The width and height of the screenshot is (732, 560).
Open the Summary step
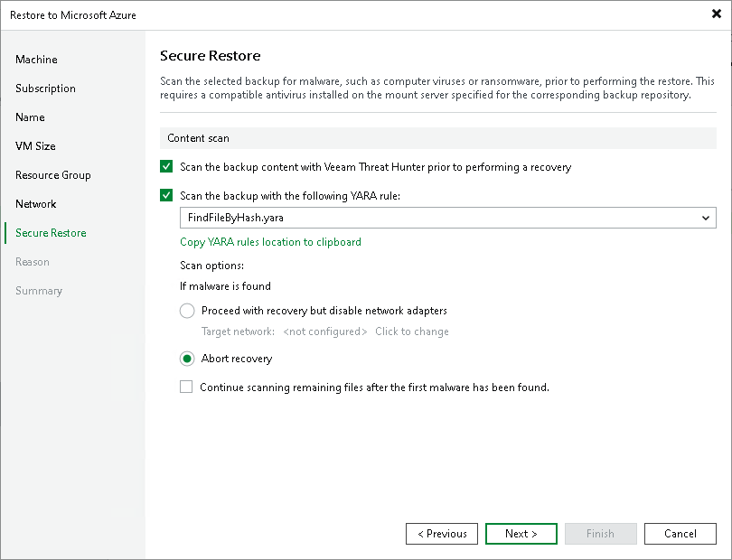pos(39,291)
